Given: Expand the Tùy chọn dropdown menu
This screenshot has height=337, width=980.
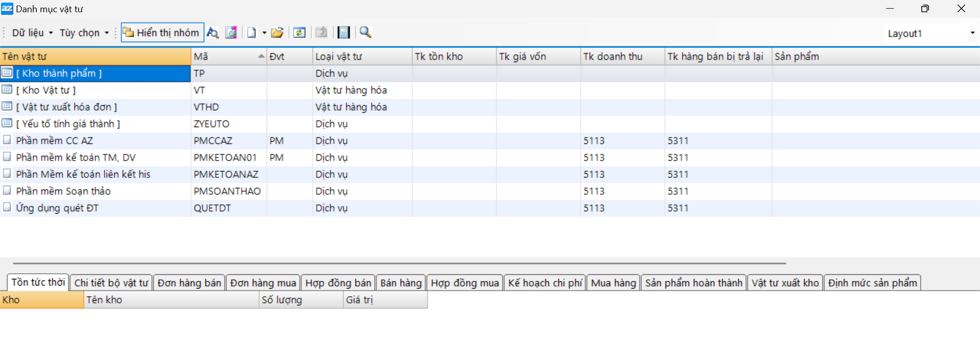Looking at the screenshot, I should click(84, 33).
